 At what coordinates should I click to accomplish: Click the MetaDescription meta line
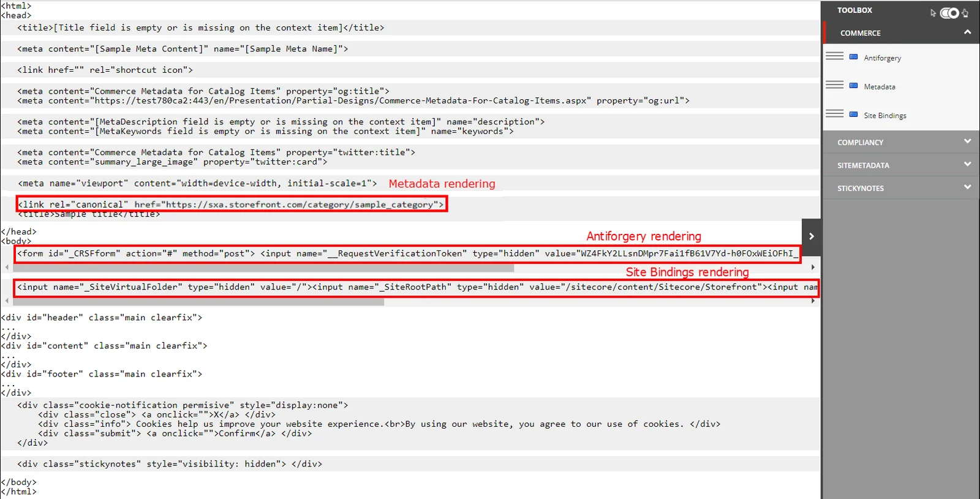281,122
